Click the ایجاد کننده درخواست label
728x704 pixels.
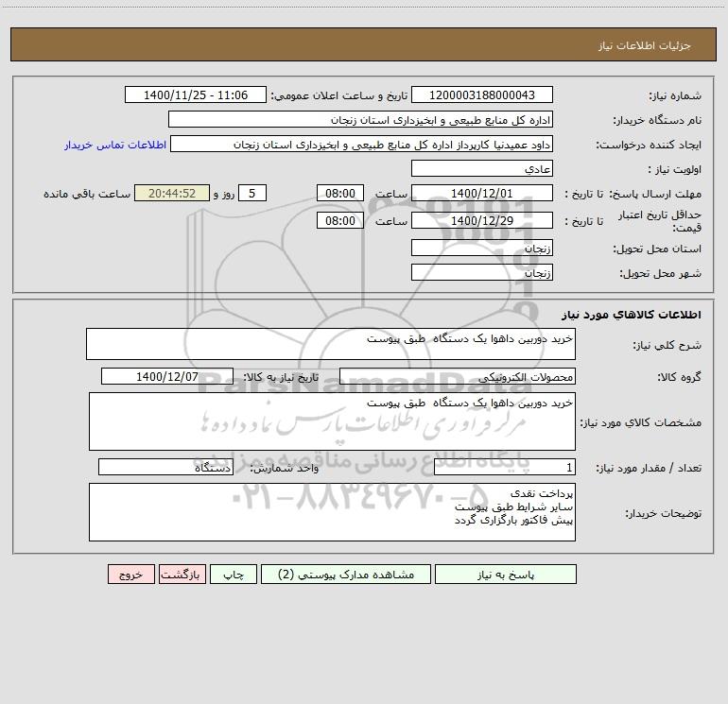pyautogui.click(x=649, y=145)
